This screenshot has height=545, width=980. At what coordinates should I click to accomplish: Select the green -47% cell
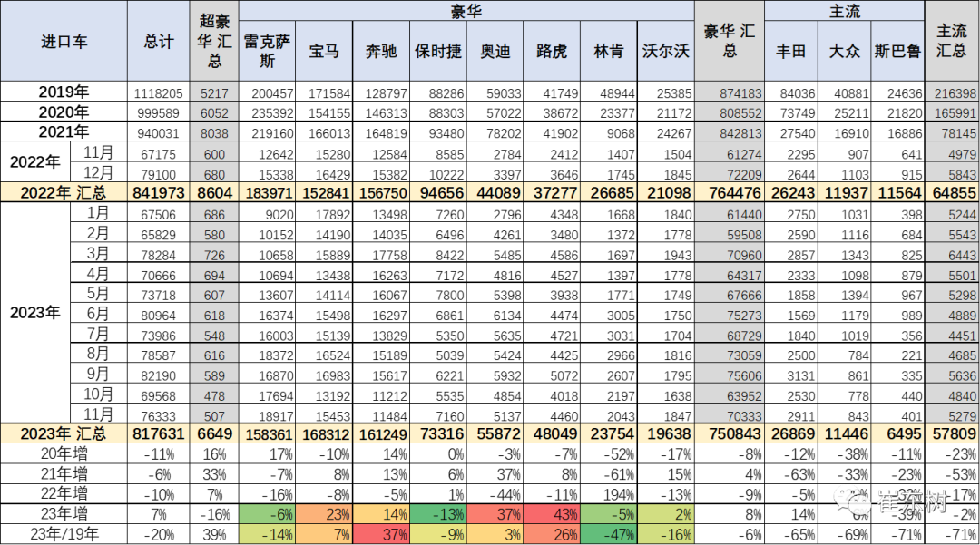pos(609,535)
